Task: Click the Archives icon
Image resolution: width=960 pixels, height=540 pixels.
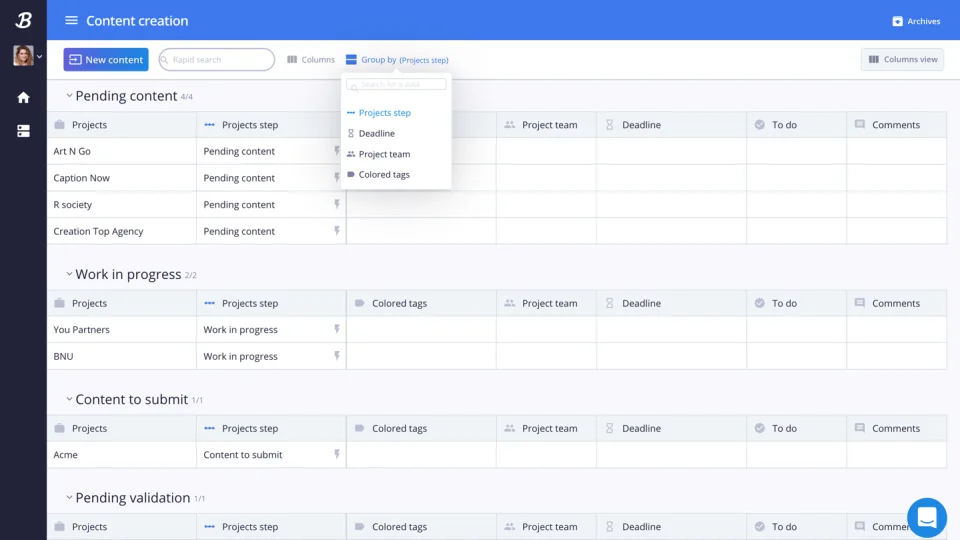Action: click(x=898, y=21)
